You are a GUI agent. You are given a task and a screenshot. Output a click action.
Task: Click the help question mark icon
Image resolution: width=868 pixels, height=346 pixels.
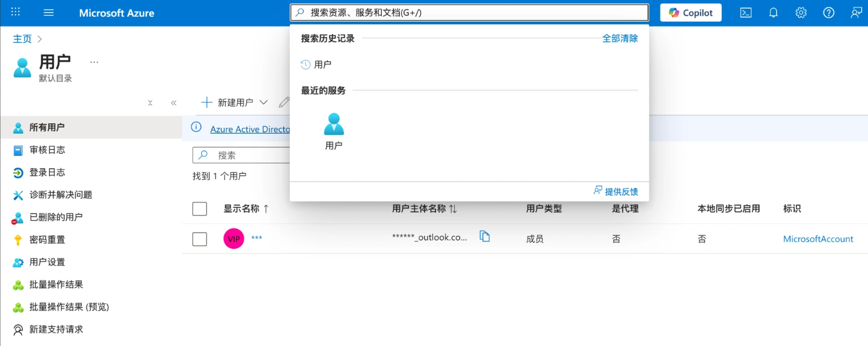pos(829,13)
